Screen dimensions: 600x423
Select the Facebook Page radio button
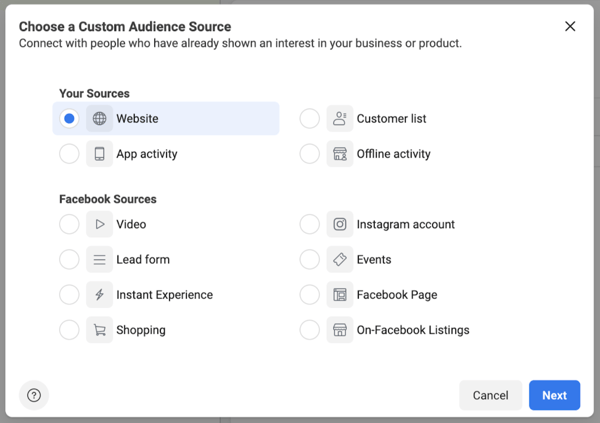pyautogui.click(x=310, y=295)
